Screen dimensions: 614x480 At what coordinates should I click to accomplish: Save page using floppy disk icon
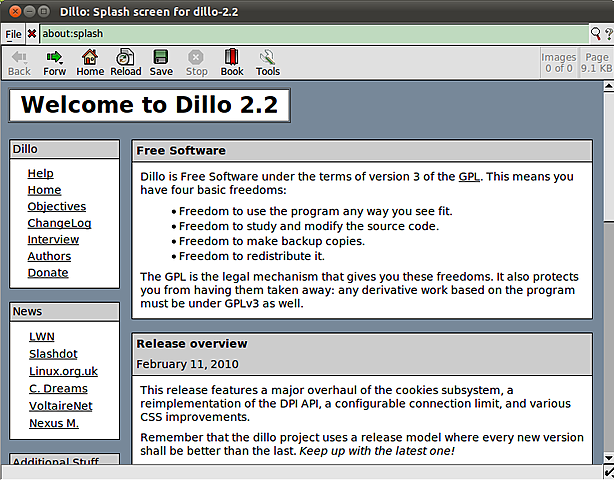pyautogui.click(x=161, y=57)
